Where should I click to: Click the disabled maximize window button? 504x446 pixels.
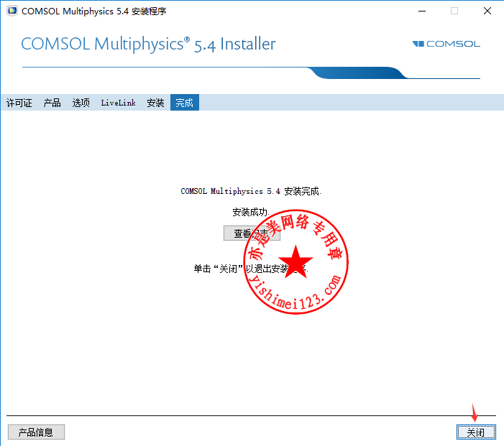(454, 11)
